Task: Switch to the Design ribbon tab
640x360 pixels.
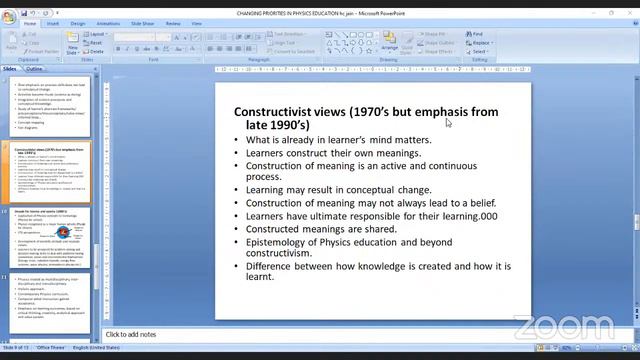Action: click(x=78, y=24)
